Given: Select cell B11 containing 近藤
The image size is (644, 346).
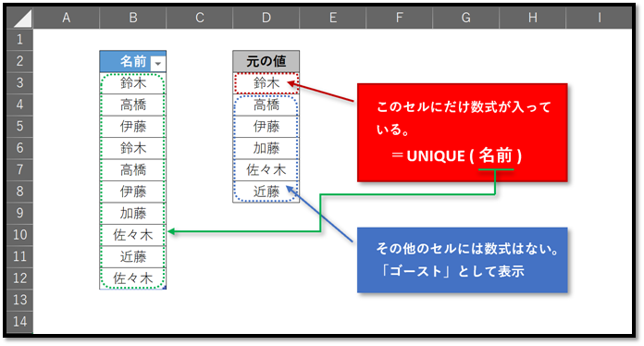Looking at the screenshot, I should [133, 257].
